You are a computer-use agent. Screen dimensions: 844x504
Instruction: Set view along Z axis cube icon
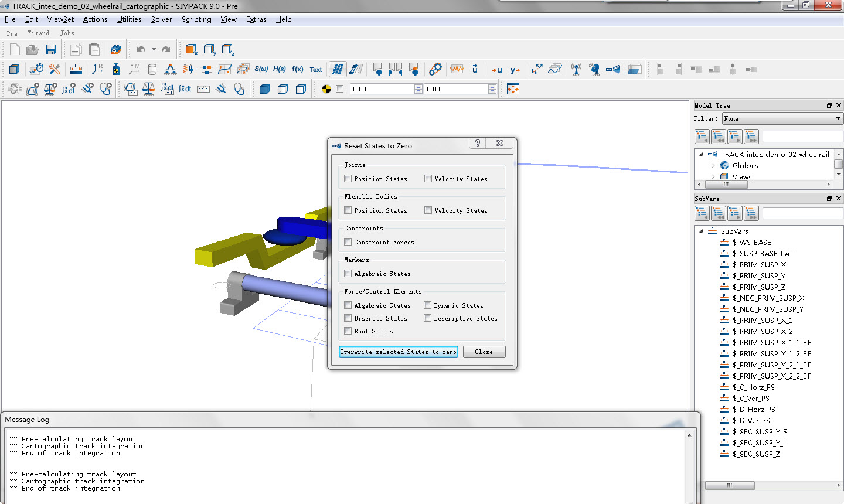pyautogui.click(x=228, y=49)
